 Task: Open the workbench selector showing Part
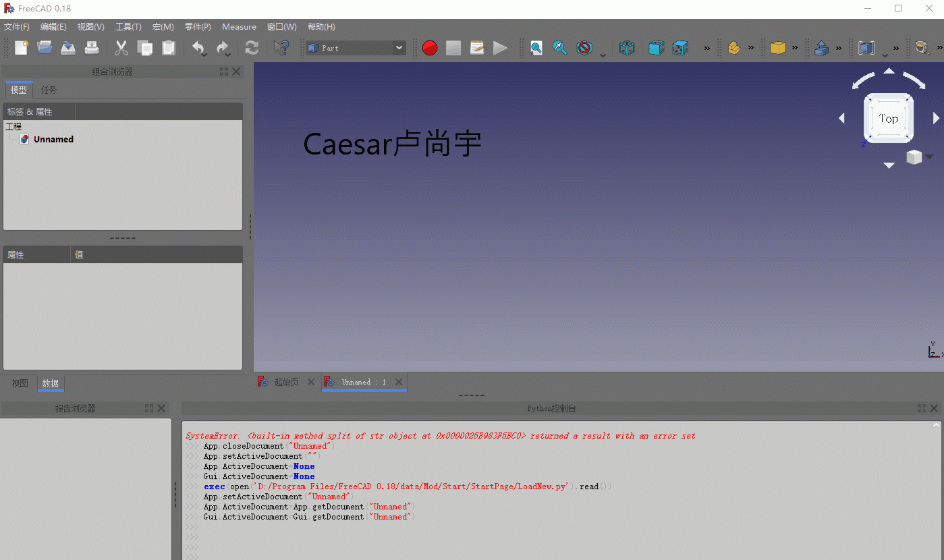click(x=356, y=48)
